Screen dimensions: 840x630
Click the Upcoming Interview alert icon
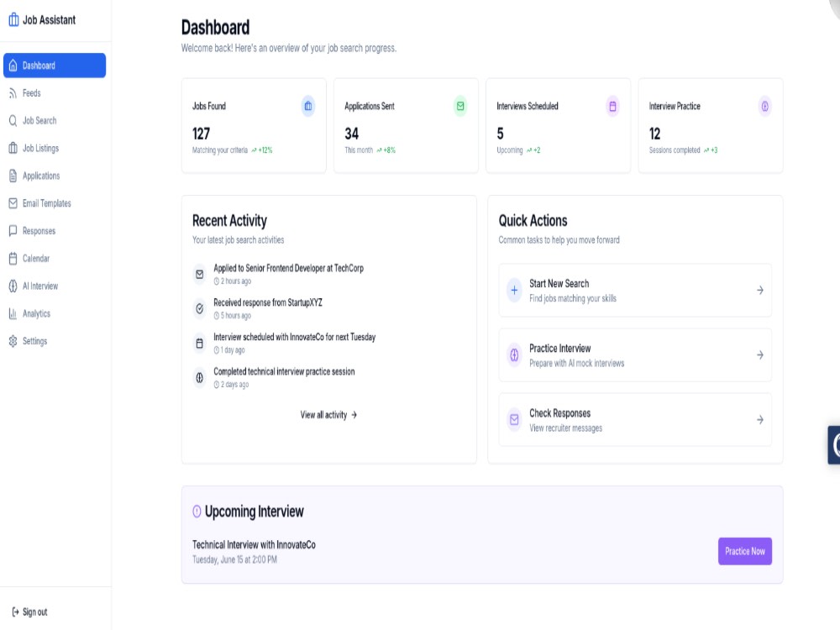[197, 512]
